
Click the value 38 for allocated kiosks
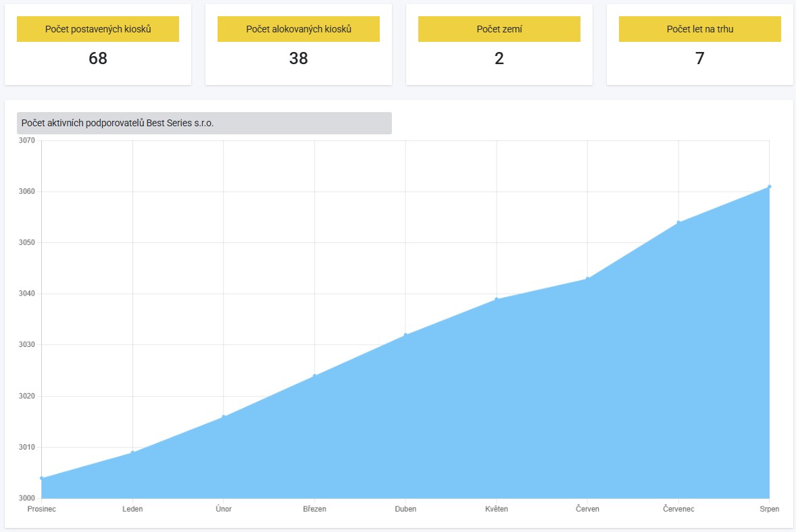(298, 59)
